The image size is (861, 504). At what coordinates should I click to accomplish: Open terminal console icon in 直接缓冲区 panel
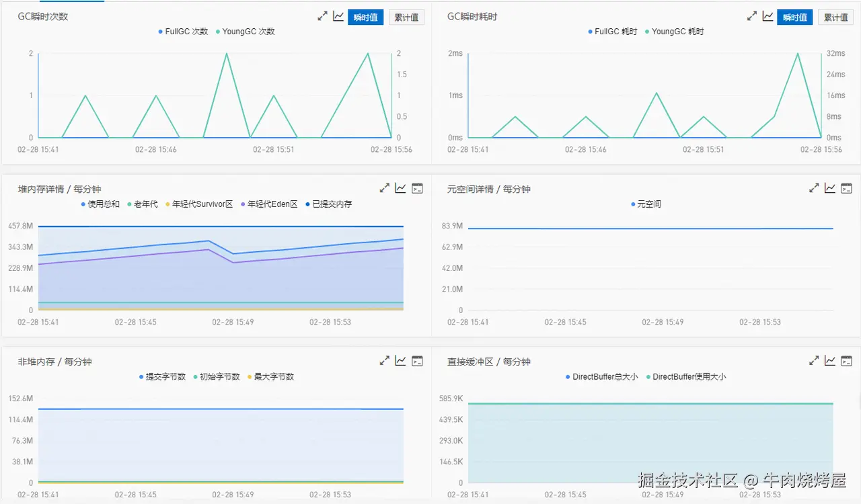click(x=847, y=361)
